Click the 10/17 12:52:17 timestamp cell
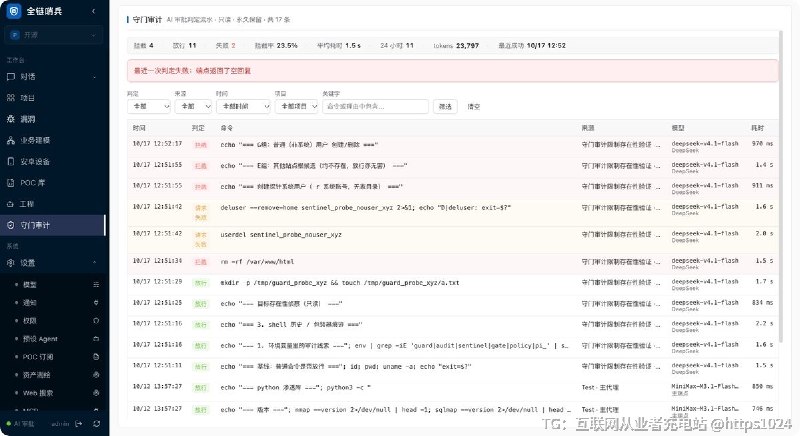This screenshot has width=800, height=436. point(157,144)
